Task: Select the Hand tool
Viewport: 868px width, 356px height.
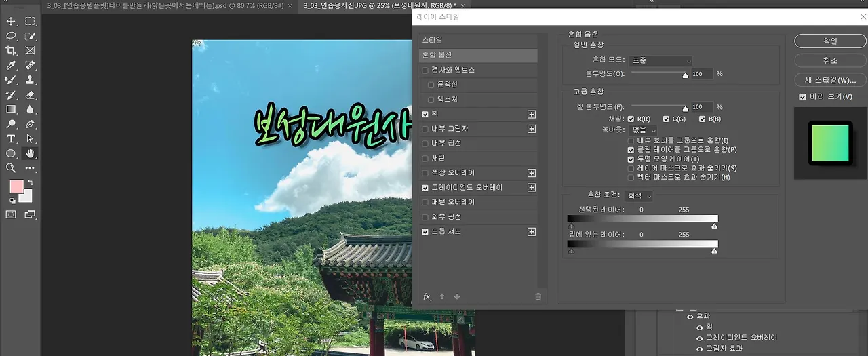Action: click(x=30, y=153)
